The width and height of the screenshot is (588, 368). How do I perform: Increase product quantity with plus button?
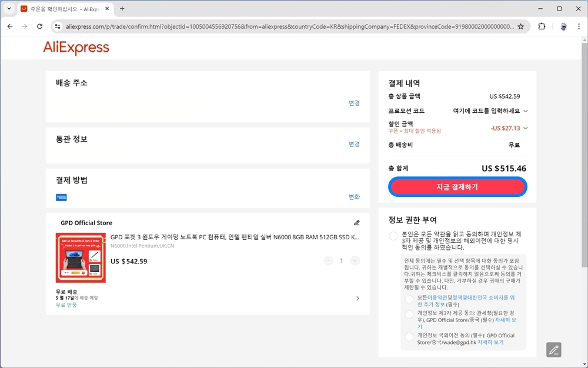355,260
